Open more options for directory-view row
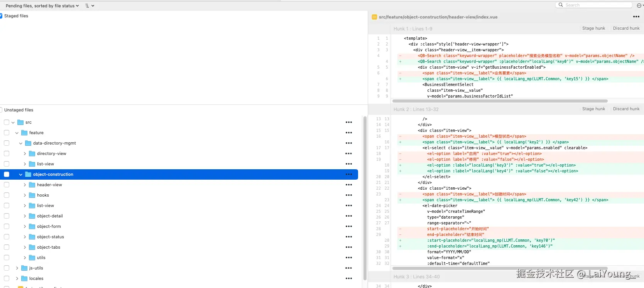Image resolution: width=644 pixels, height=288 pixels. pyautogui.click(x=349, y=153)
